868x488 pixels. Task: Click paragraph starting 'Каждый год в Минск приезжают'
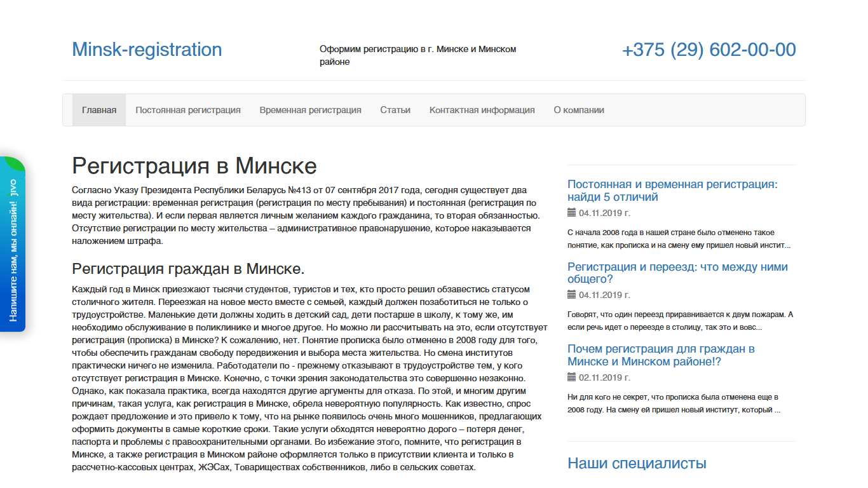309,378
